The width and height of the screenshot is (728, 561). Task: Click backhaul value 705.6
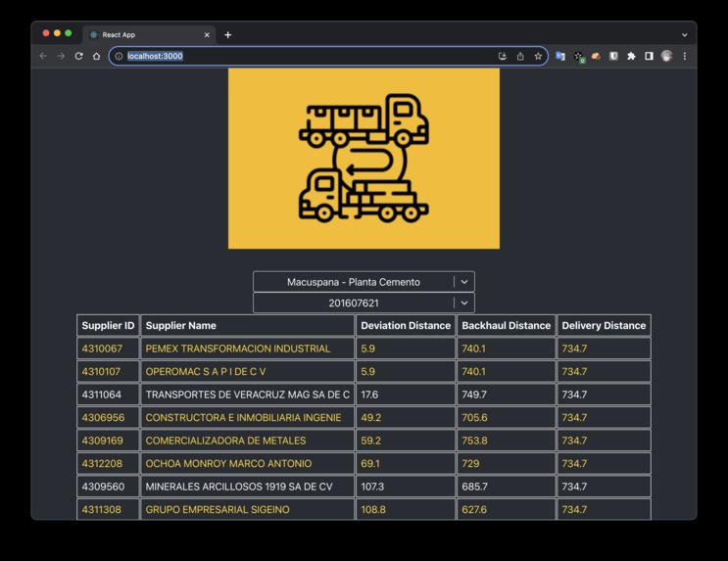(474, 418)
